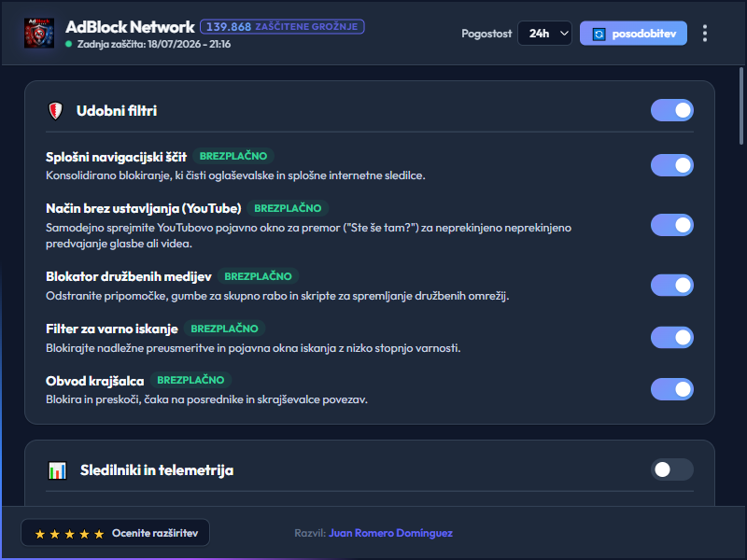Click the 'Razvil:' label in footer
The image size is (747, 560).
(x=310, y=533)
